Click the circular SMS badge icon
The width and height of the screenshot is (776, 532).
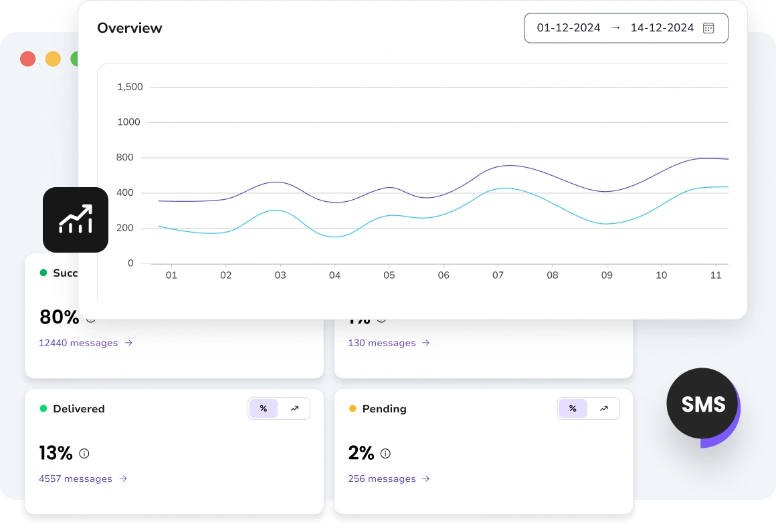click(x=702, y=404)
